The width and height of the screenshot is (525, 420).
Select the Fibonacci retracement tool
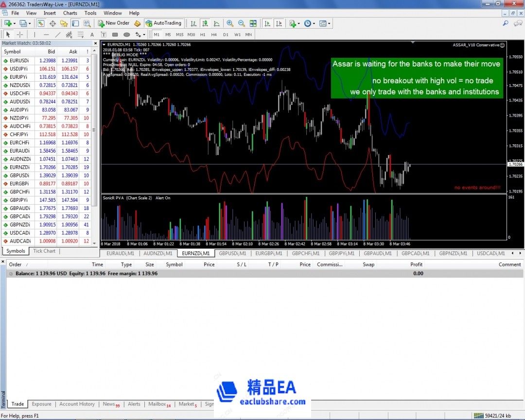tap(81, 35)
